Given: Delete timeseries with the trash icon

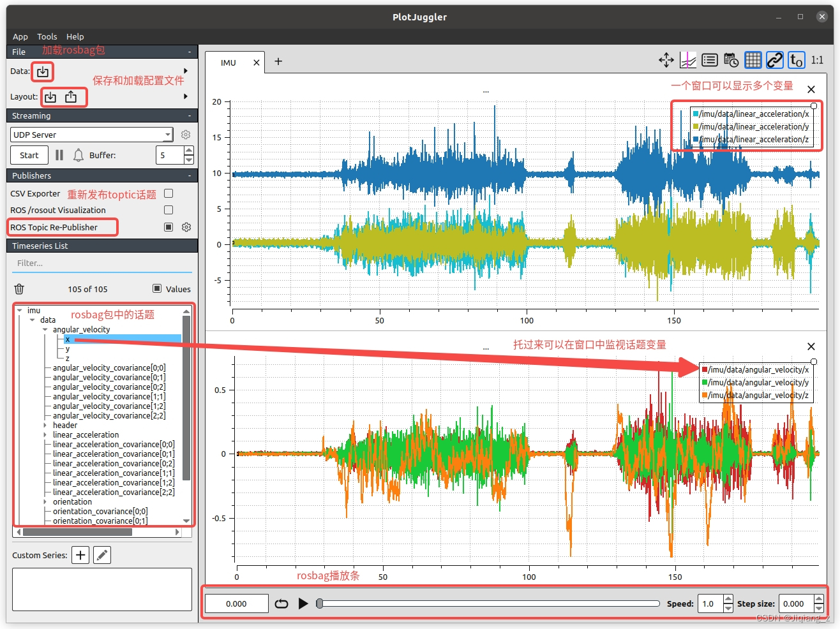Looking at the screenshot, I should (19, 289).
